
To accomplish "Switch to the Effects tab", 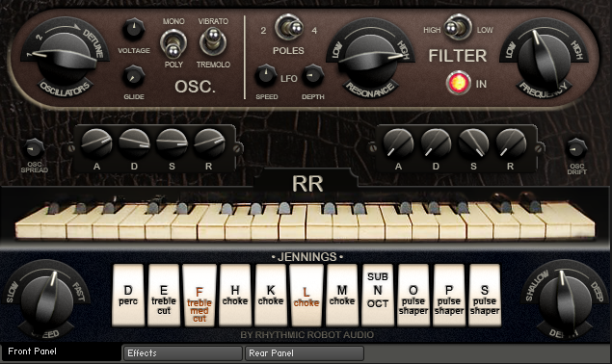I will (183, 353).
